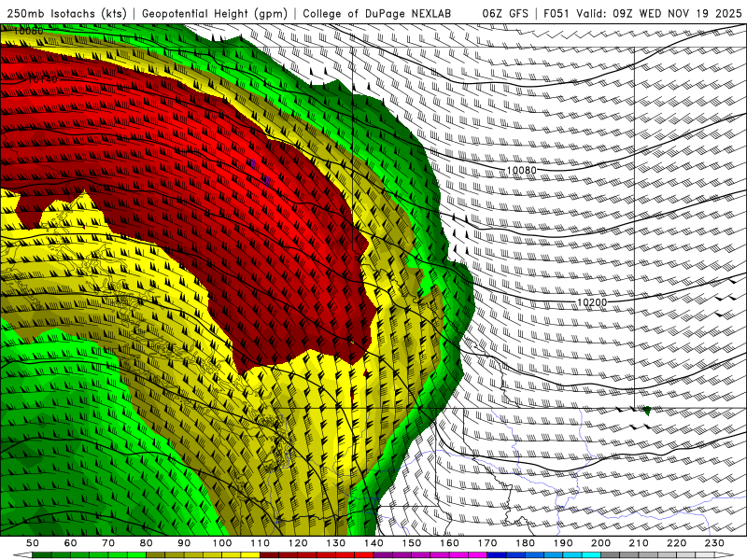Click the right arrow end of color scale
The height and width of the screenshot is (560, 747).
(725, 555)
